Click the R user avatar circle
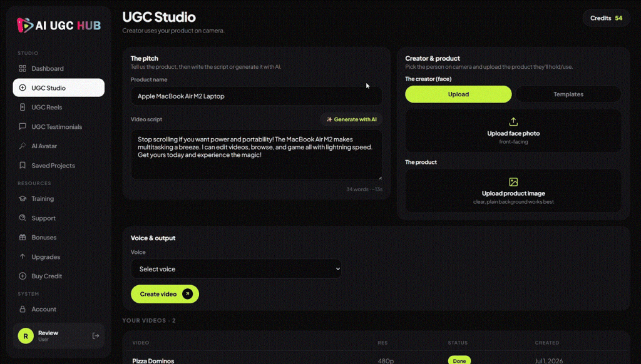641x364 pixels. pyautogui.click(x=26, y=336)
